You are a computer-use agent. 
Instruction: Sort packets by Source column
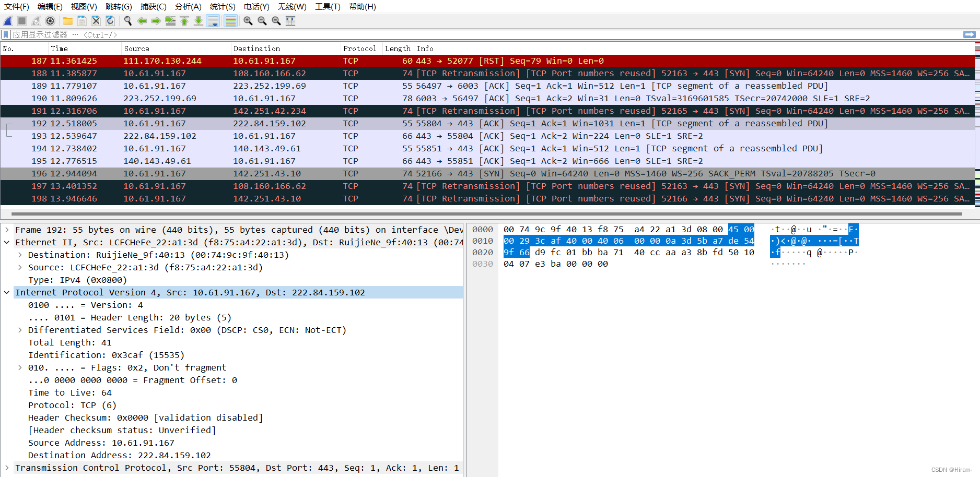pyautogui.click(x=176, y=49)
